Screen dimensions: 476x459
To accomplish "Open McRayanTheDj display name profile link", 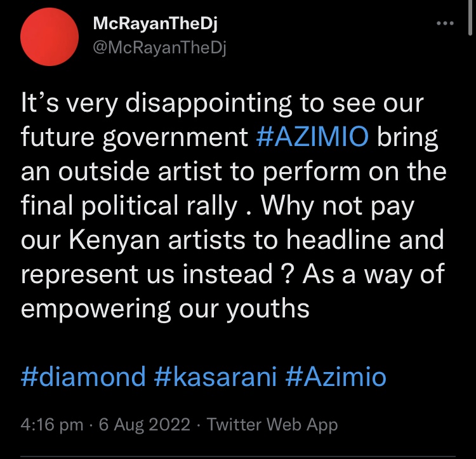I will click(155, 23).
